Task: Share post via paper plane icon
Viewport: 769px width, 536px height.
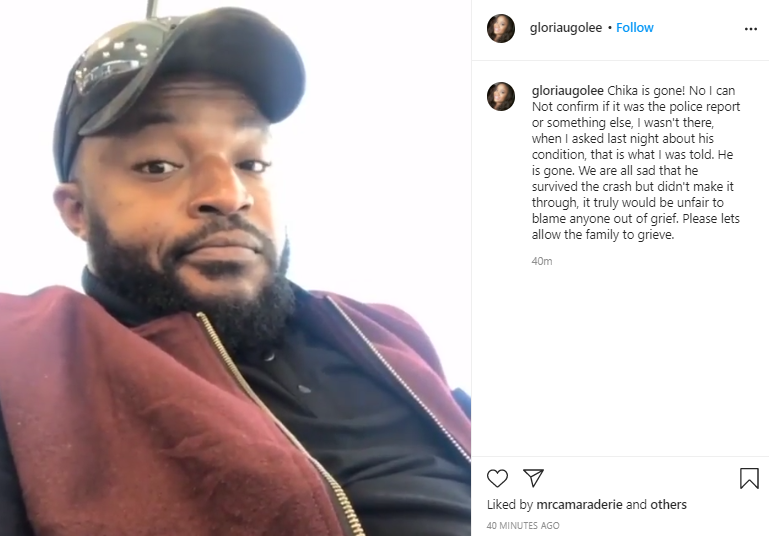Action: 533,478
